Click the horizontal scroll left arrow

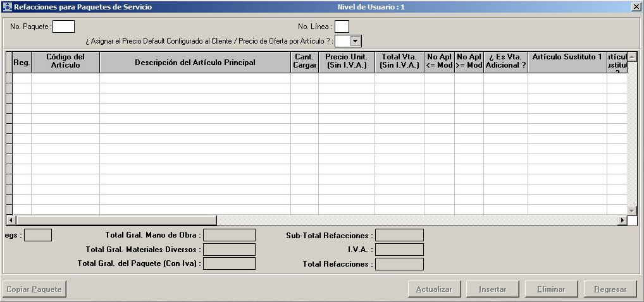click(10, 220)
